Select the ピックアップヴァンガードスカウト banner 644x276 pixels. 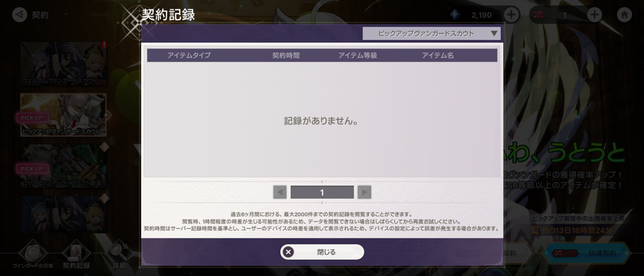pyautogui.click(x=63, y=115)
